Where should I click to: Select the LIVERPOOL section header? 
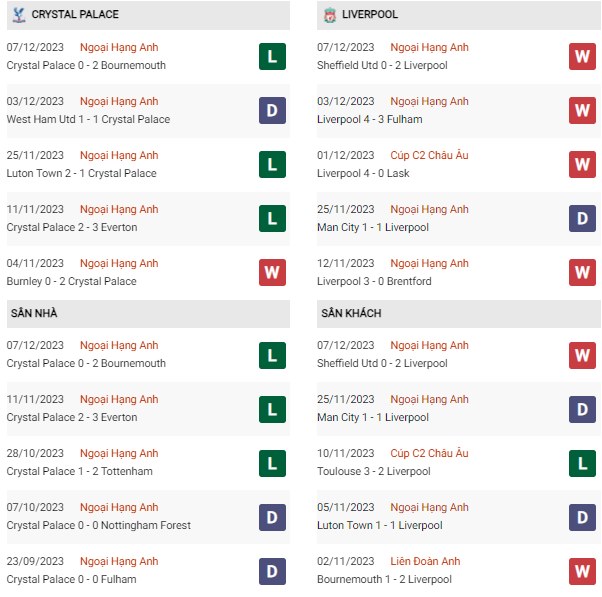(369, 15)
